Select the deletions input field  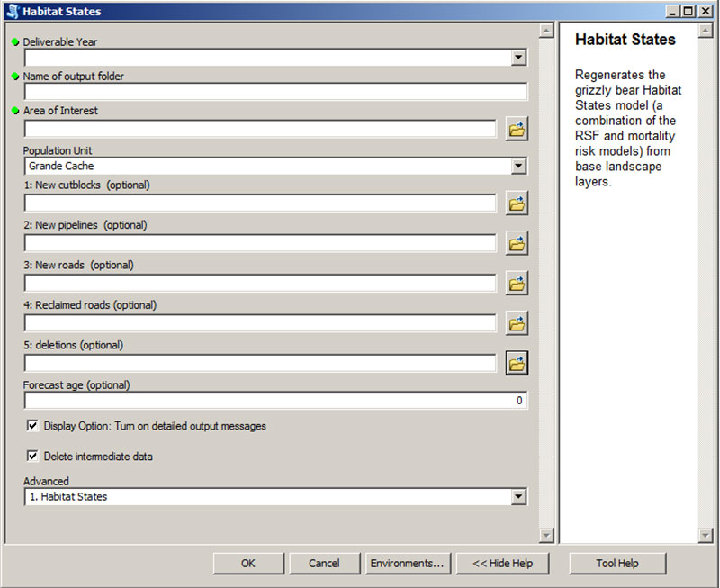coord(260,363)
